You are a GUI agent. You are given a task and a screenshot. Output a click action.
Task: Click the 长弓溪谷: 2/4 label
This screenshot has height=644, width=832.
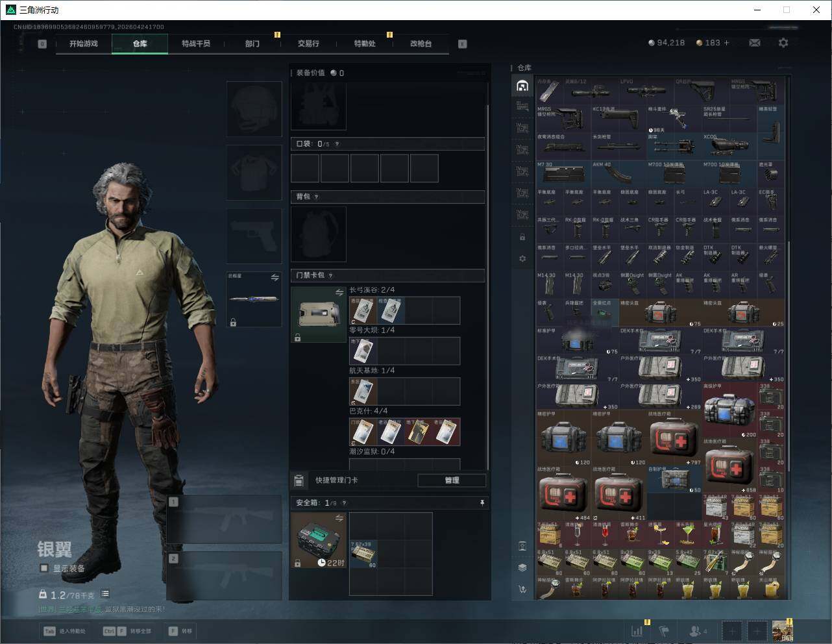(x=372, y=290)
